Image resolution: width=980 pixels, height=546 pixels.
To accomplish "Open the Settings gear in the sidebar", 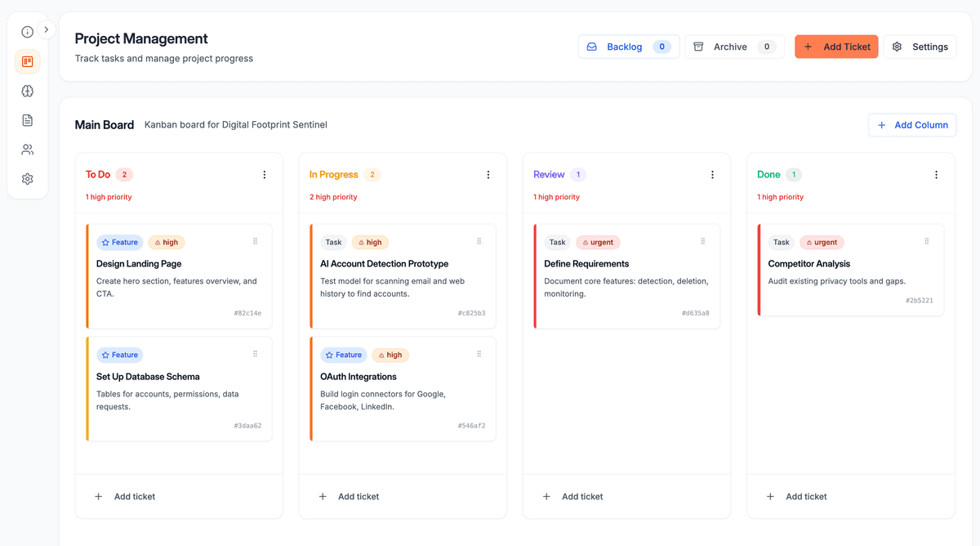I will [27, 178].
